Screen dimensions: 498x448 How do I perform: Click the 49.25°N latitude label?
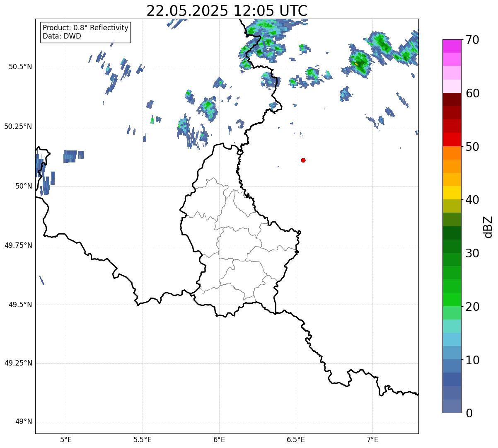[18, 363]
